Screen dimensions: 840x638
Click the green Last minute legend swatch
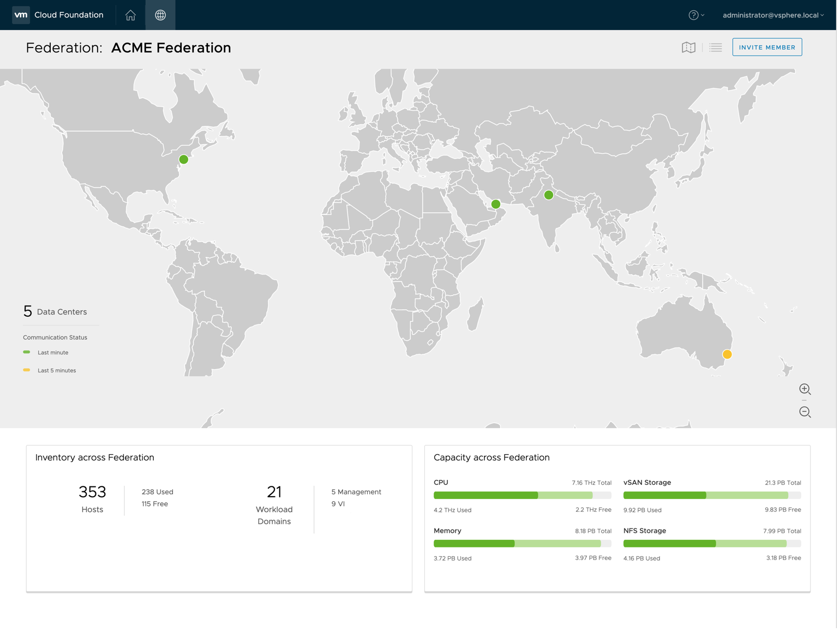coord(27,352)
